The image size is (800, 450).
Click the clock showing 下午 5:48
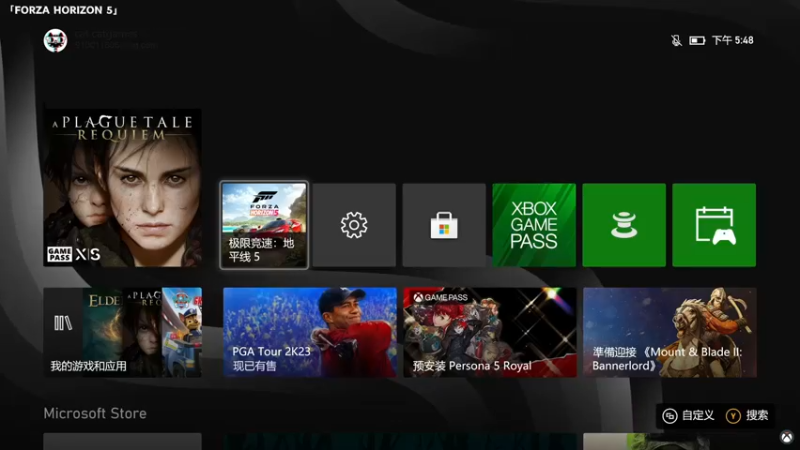click(x=733, y=40)
